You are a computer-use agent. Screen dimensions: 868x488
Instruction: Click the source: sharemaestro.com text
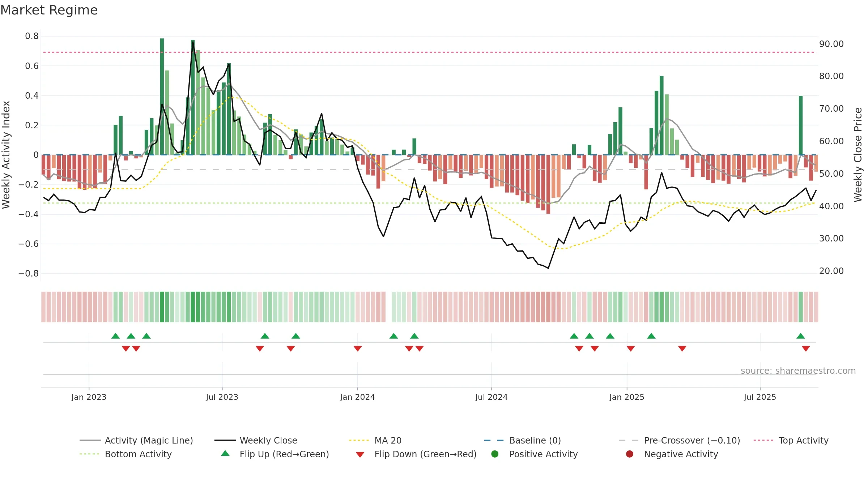798,371
